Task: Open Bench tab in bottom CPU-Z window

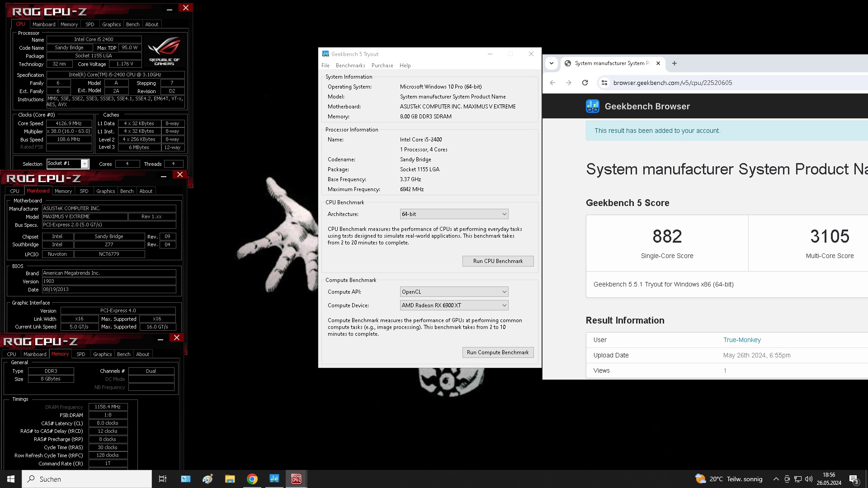Action: click(x=123, y=354)
